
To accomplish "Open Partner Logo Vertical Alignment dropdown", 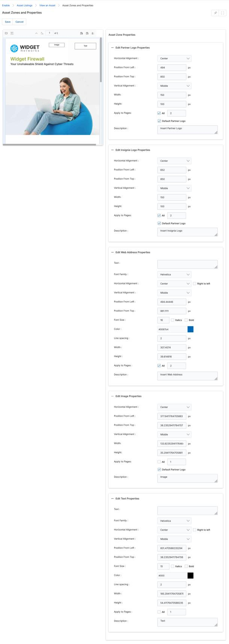I will pyautogui.click(x=174, y=86).
